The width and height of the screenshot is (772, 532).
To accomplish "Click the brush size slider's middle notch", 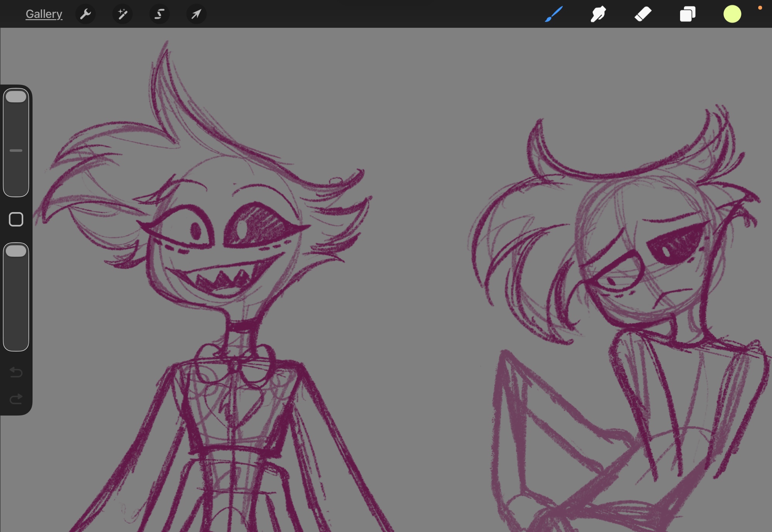I will 16,151.
